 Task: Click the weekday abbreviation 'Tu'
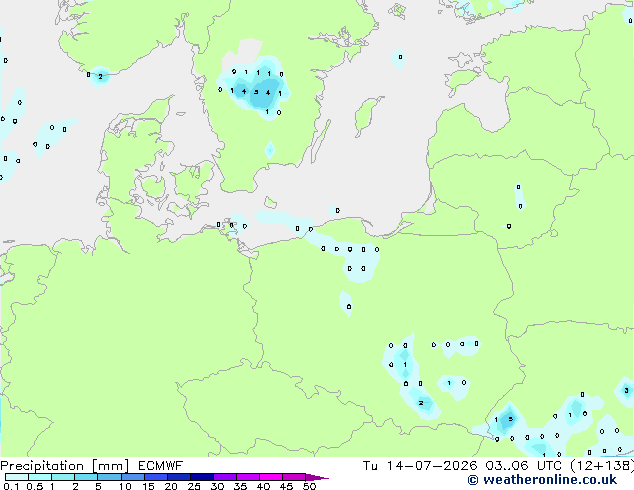pyautogui.click(x=370, y=466)
